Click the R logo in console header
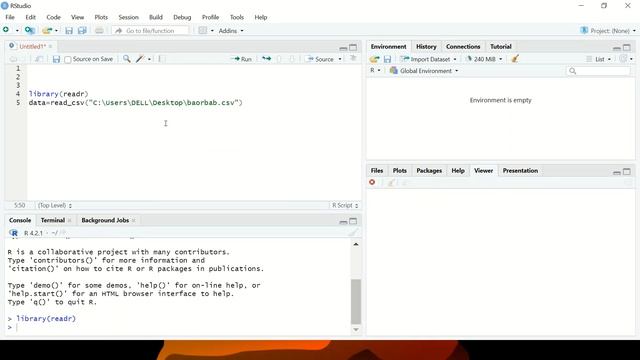The width and height of the screenshot is (640, 360). [14, 233]
